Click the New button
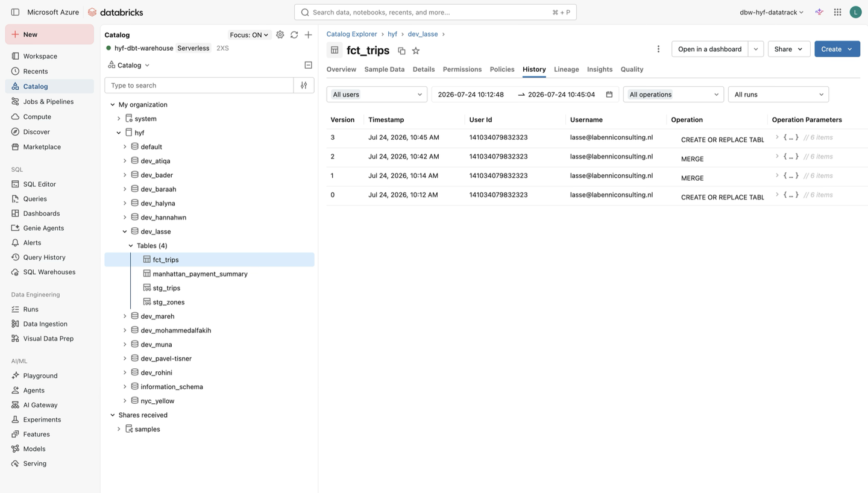This screenshot has width=868, height=493. coord(49,34)
